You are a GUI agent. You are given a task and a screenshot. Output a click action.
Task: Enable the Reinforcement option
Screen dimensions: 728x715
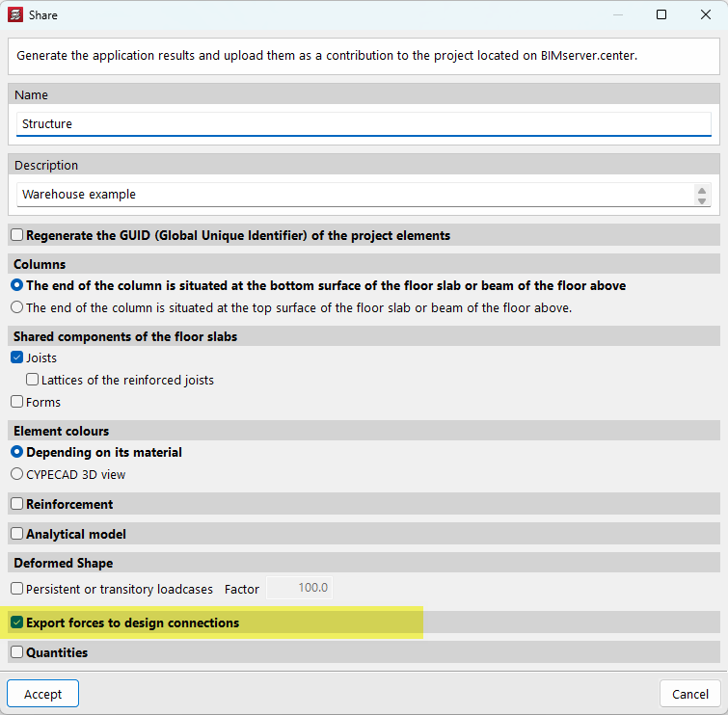pos(17,504)
